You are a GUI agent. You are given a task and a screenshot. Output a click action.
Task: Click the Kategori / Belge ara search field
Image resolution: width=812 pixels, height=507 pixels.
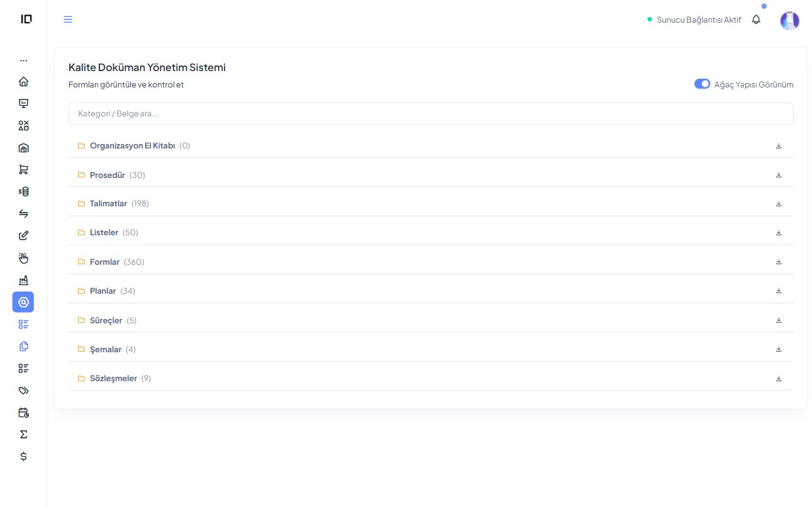430,114
